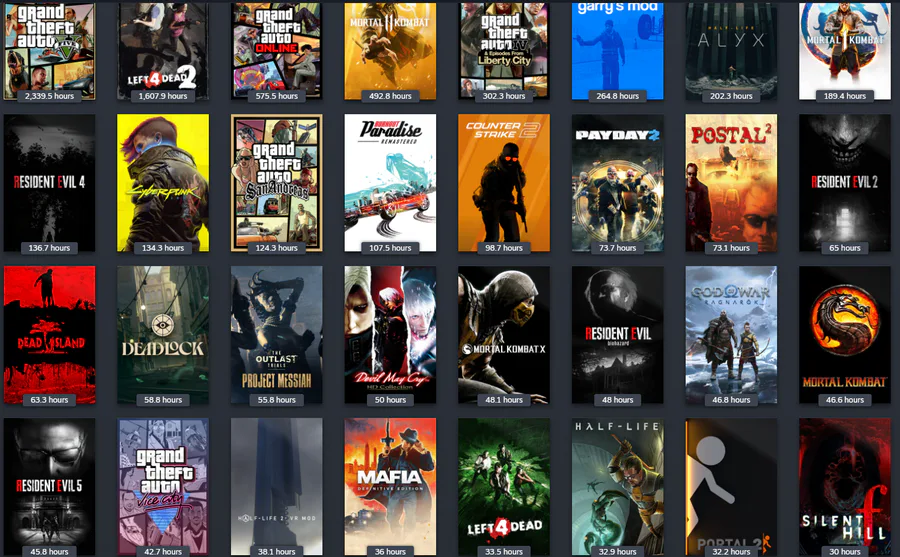Click the 302.3 hours playtime label
The image size is (900, 557).
coord(504,96)
